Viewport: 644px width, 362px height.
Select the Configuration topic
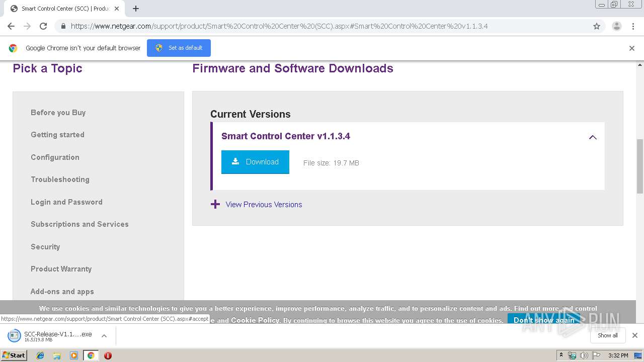(55, 157)
